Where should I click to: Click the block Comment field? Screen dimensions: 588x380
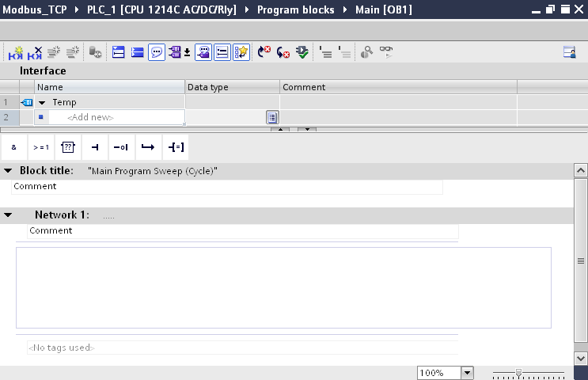tap(227, 187)
